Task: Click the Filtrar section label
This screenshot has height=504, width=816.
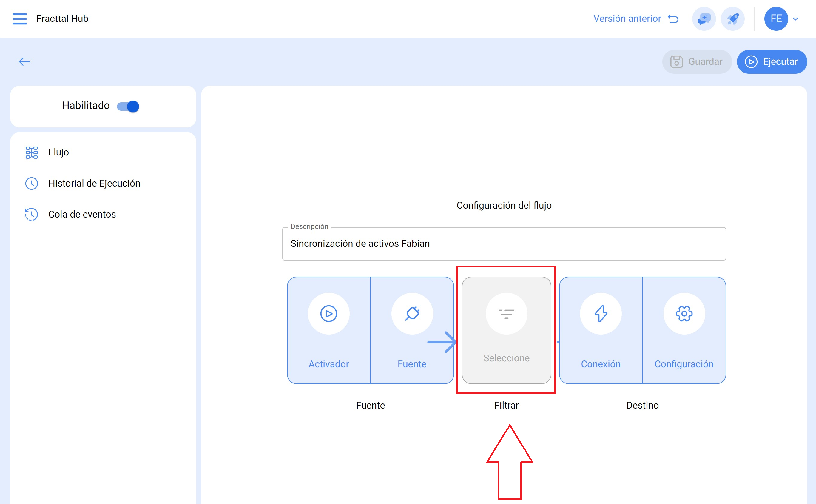Action: coord(506,405)
